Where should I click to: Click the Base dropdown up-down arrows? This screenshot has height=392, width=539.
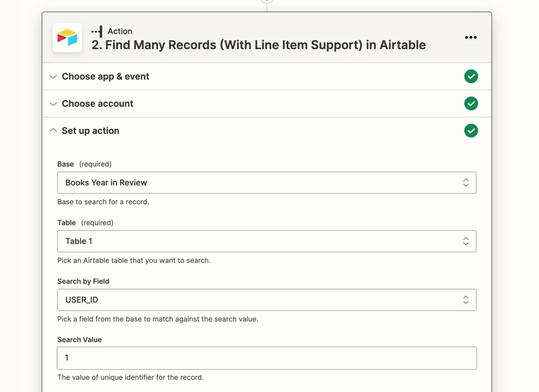click(466, 183)
